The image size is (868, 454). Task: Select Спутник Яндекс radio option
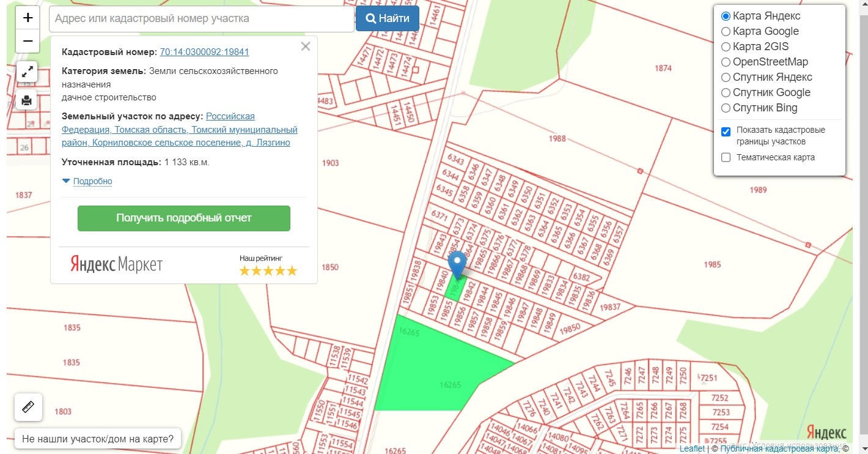coord(726,77)
